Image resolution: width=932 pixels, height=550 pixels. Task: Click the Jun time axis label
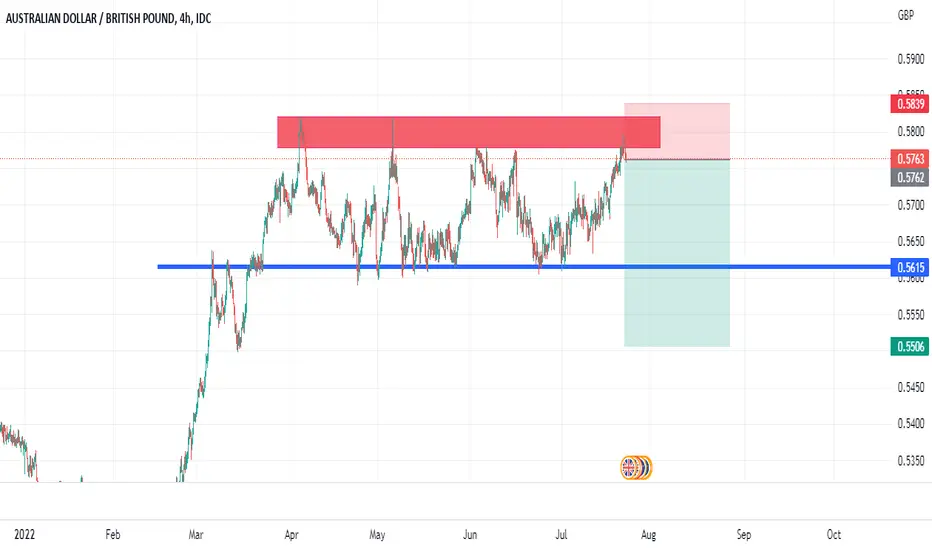click(470, 535)
